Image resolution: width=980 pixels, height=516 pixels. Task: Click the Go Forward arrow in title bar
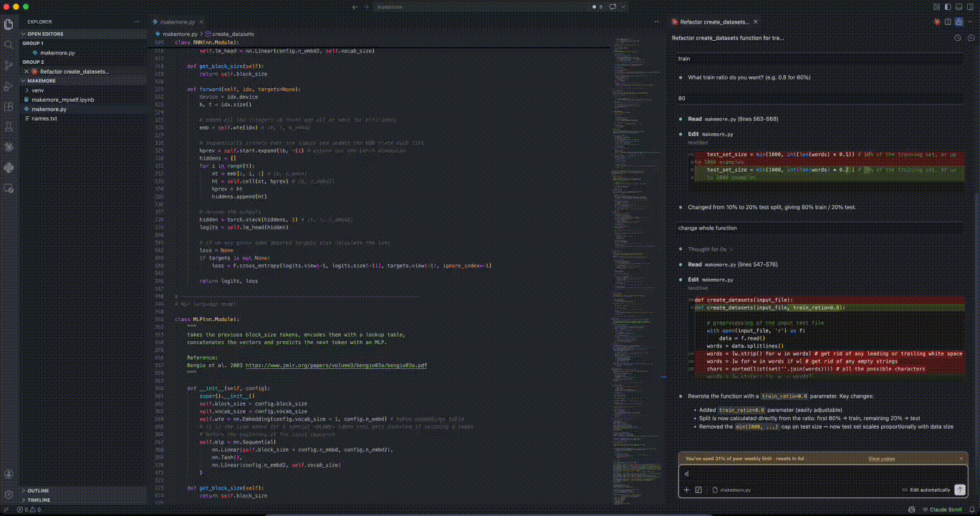(366, 6)
